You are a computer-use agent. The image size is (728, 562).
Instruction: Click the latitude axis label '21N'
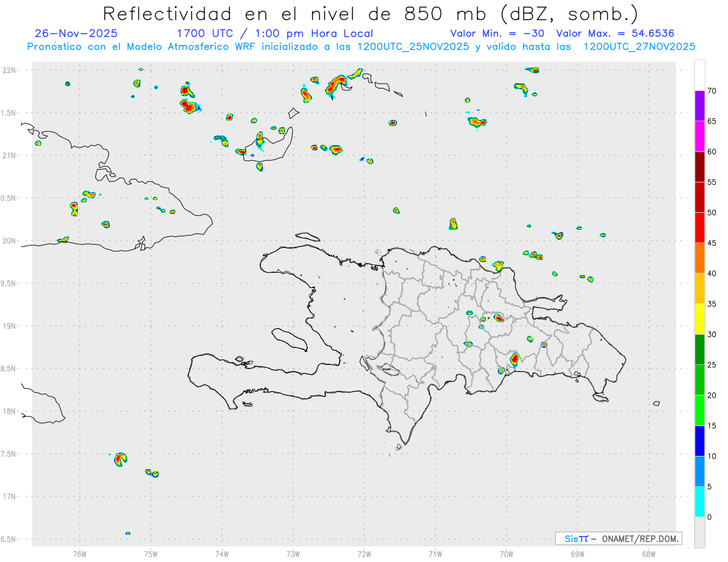[x=10, y=155]
